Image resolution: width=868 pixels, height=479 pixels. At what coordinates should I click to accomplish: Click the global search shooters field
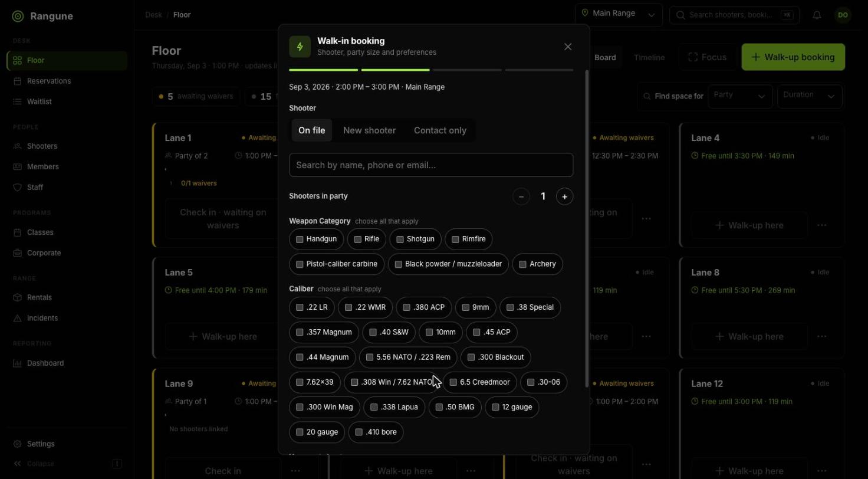pyautogui.click(x=734, y=15)
